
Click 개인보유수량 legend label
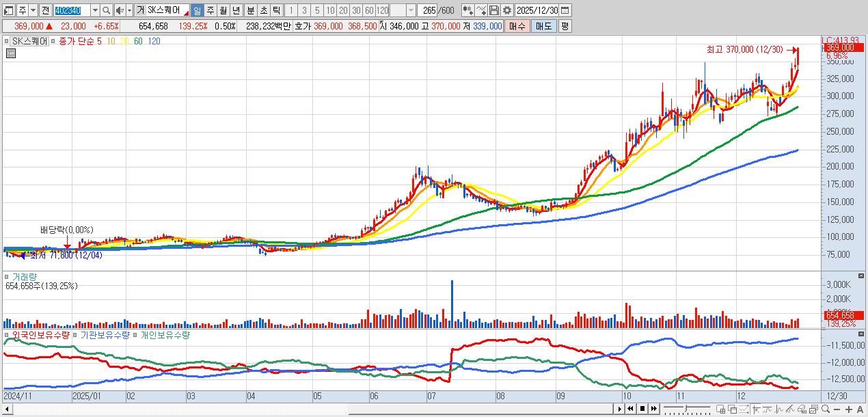click(166, 335)
